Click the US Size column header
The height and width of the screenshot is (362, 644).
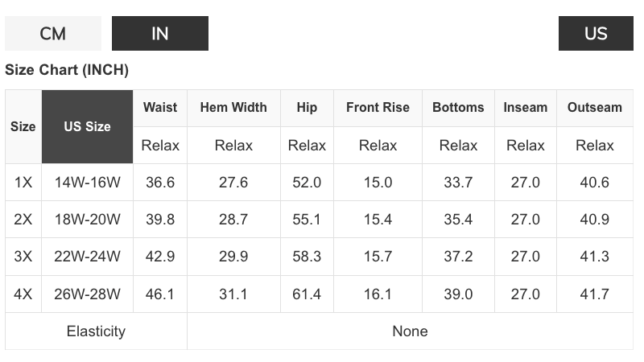tap(87, 126)
